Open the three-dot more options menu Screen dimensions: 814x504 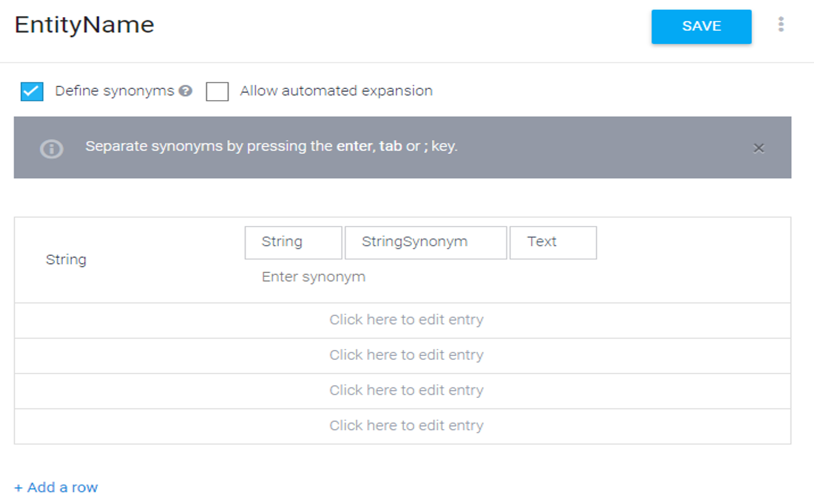[781, 25]
